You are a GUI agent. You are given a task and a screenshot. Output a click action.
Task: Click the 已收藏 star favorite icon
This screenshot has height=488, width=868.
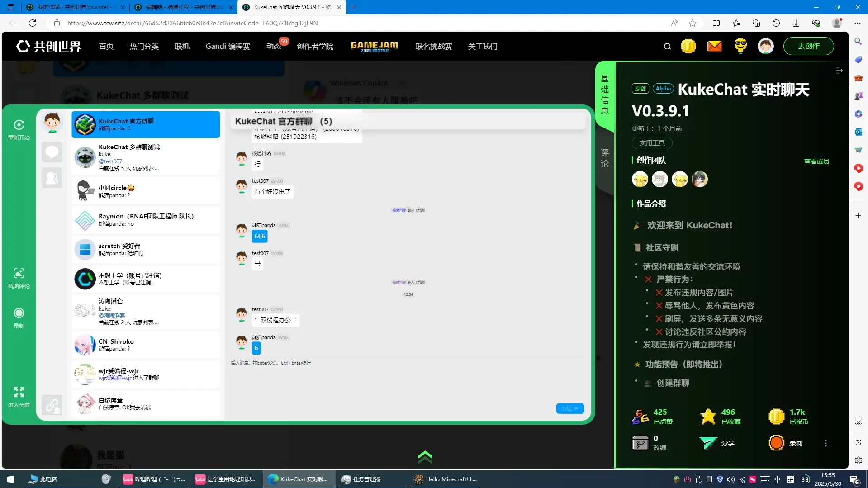(708, 417)
